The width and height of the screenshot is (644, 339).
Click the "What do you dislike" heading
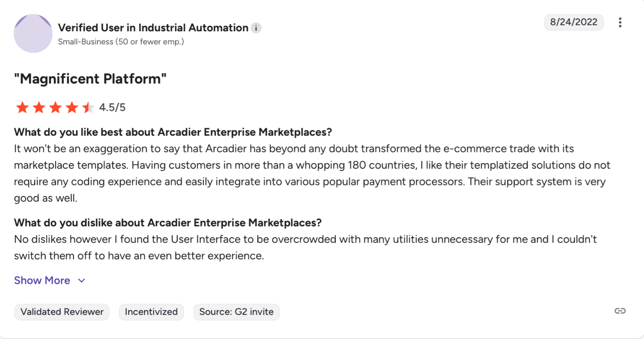tap(168, 223)
